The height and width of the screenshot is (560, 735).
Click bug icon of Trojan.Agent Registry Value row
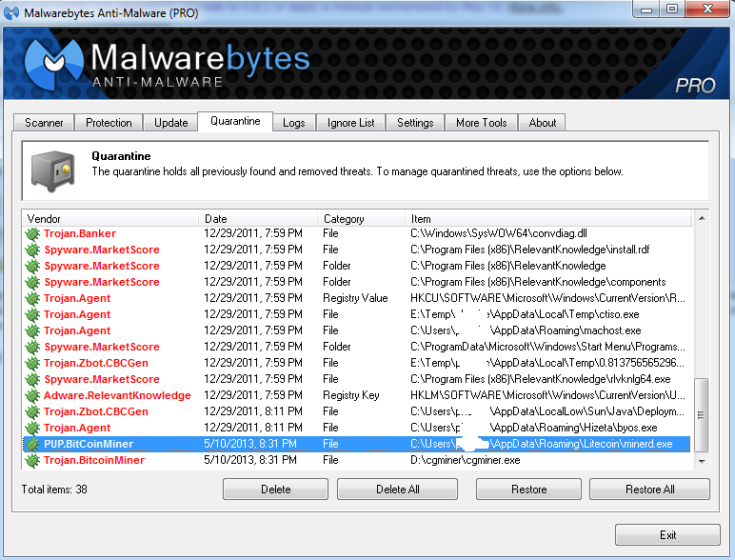point(32,298)
